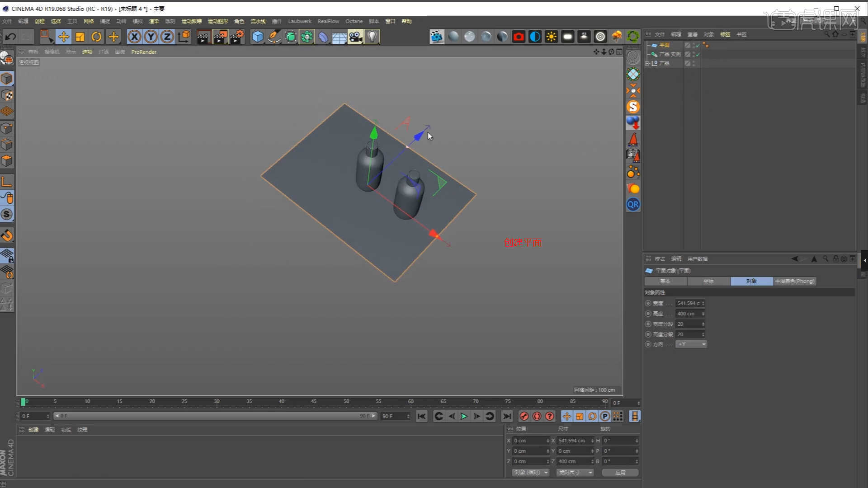This screenshot has width=868, height=488.
Task: Open Octane live viewer icon
Action: coord(437,37)
